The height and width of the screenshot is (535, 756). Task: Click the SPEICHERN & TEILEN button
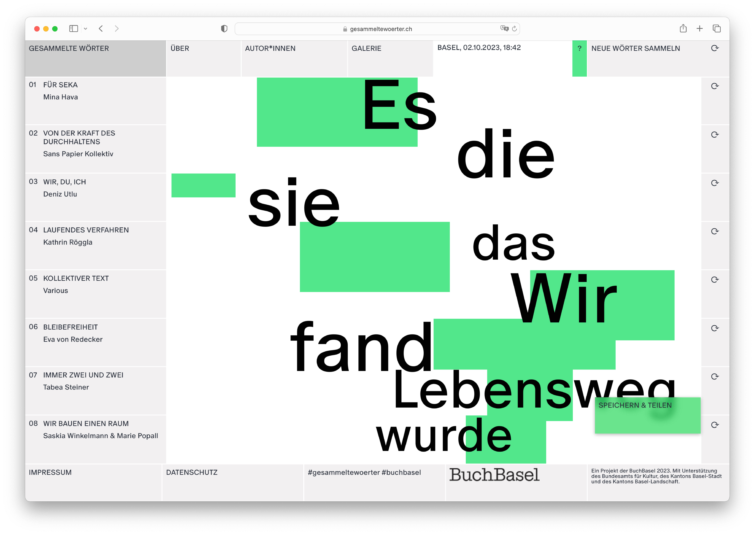(x=648, y=415)
